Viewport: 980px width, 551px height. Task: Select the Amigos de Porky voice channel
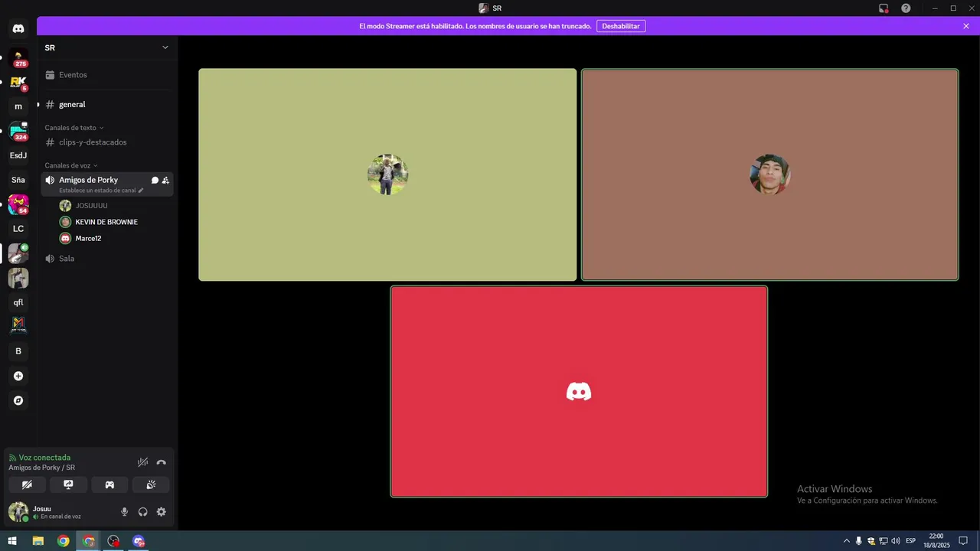tap(89, 180)
